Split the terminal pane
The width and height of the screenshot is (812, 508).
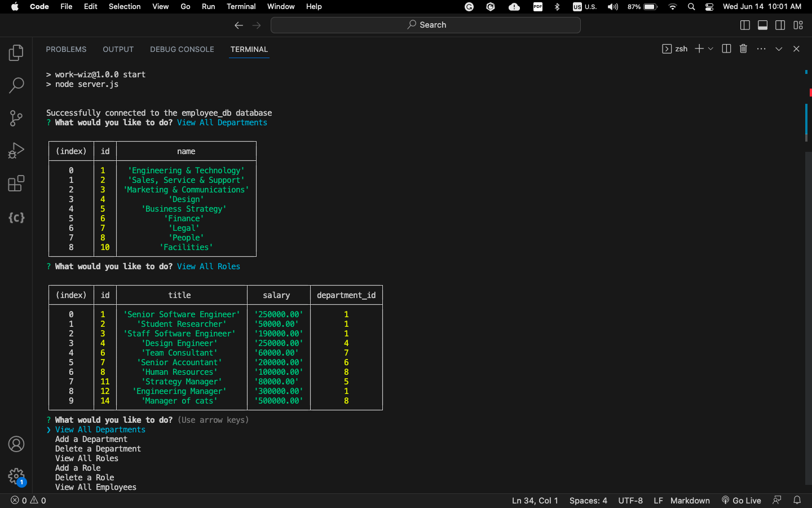click(726, 49)
